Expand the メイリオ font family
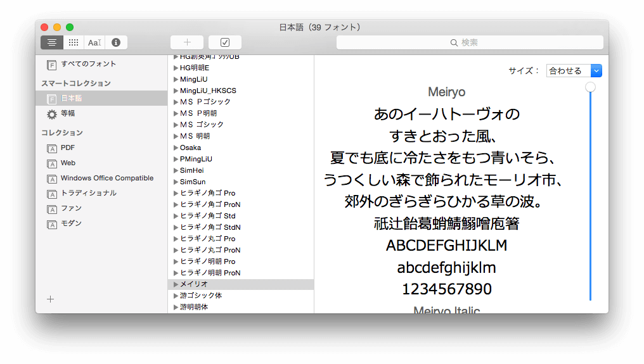Image resolution: width=644 pixels, height=364 pixels. click(176, 284)
